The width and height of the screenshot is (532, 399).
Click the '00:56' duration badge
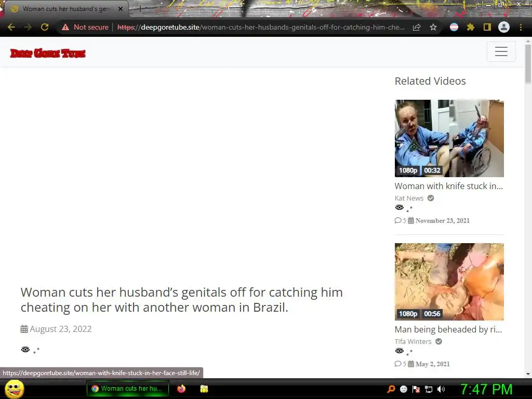tap(432, 314)
